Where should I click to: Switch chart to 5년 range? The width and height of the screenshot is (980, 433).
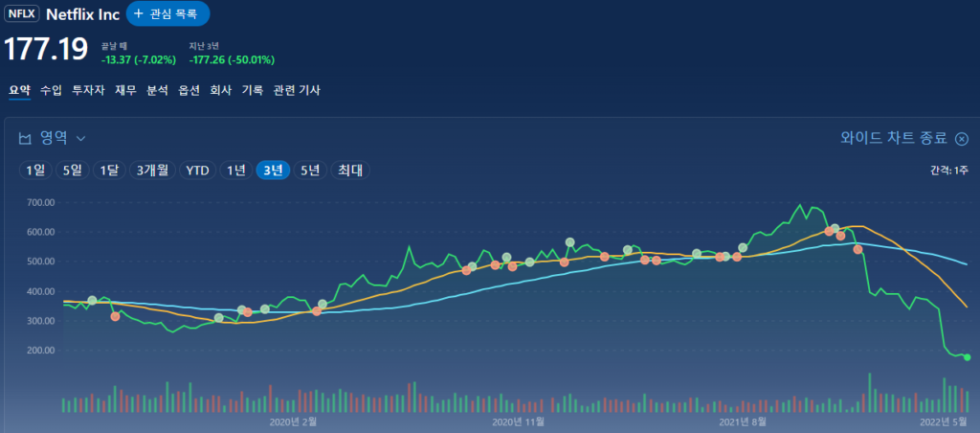(310, 171)
